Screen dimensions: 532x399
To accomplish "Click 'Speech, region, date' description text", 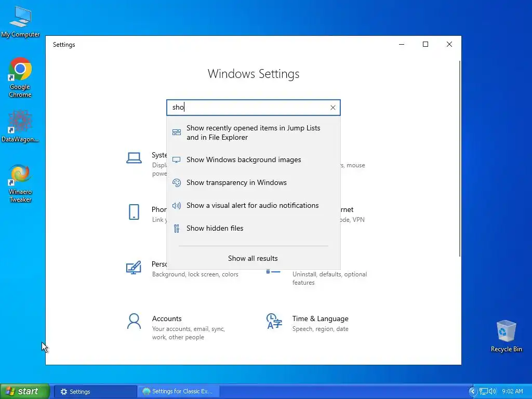I will click(320, 329).
